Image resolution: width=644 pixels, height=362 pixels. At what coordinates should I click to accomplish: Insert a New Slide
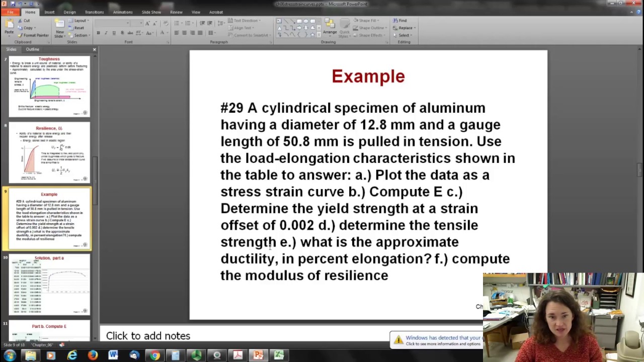[60, 29]
